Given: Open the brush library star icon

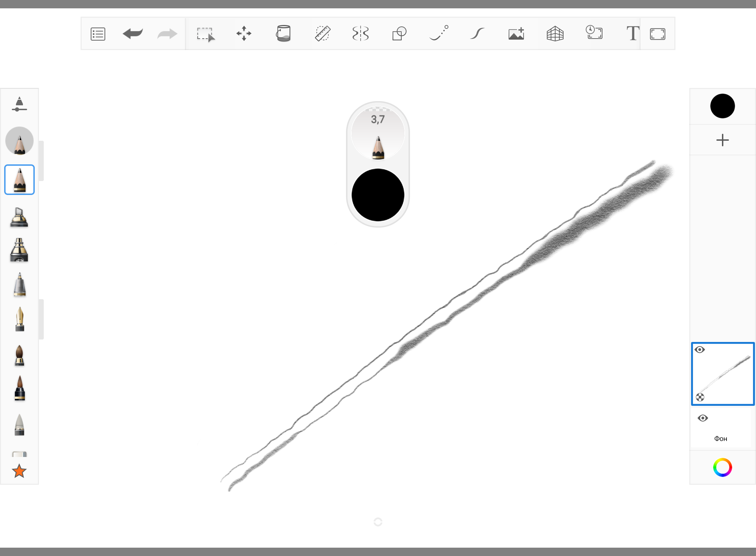Looking at the screenshot, I should pos(19,472).
